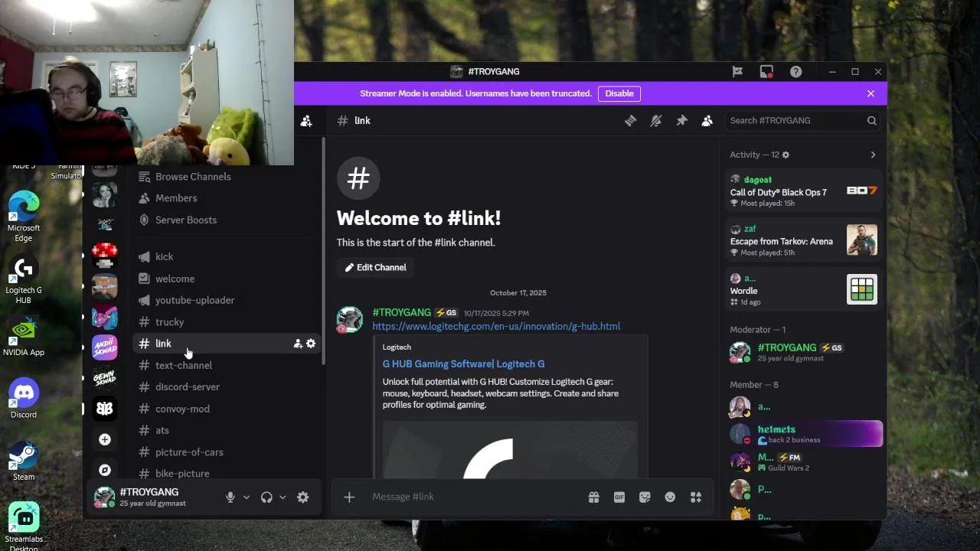The image size is (980, 551).
Task: Open microphone input options chevron
Action: tap(247, 497)
